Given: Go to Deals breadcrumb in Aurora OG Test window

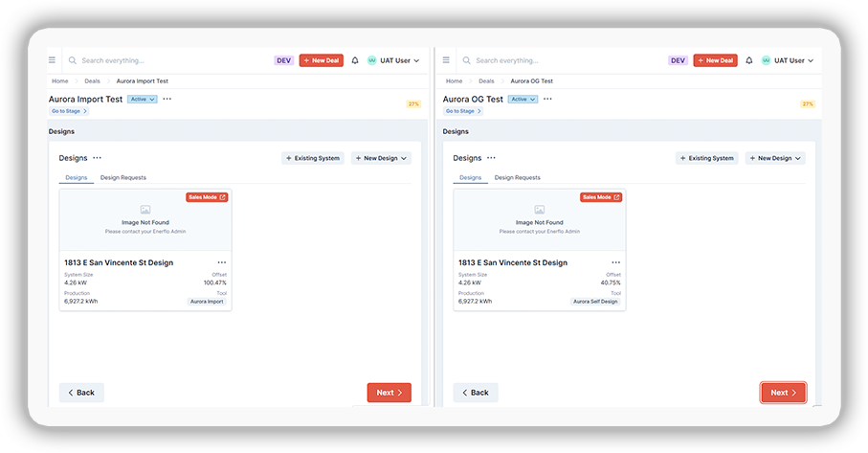Looking at the screenshot, I should pos(486,80).
